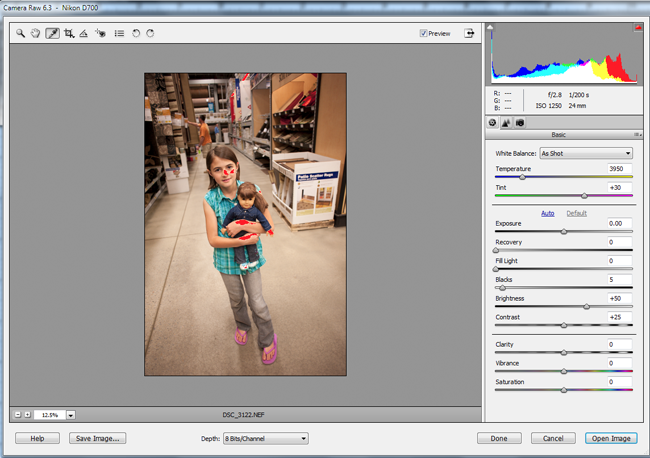Switch to the Detail tab

pyautogui.click(x=506, y=122)
